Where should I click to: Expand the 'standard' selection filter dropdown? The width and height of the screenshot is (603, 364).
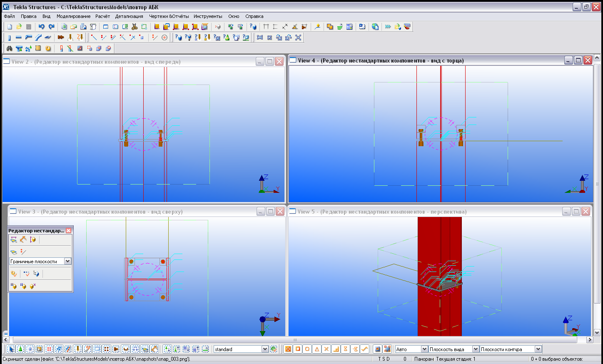click(x=265, y=349)
